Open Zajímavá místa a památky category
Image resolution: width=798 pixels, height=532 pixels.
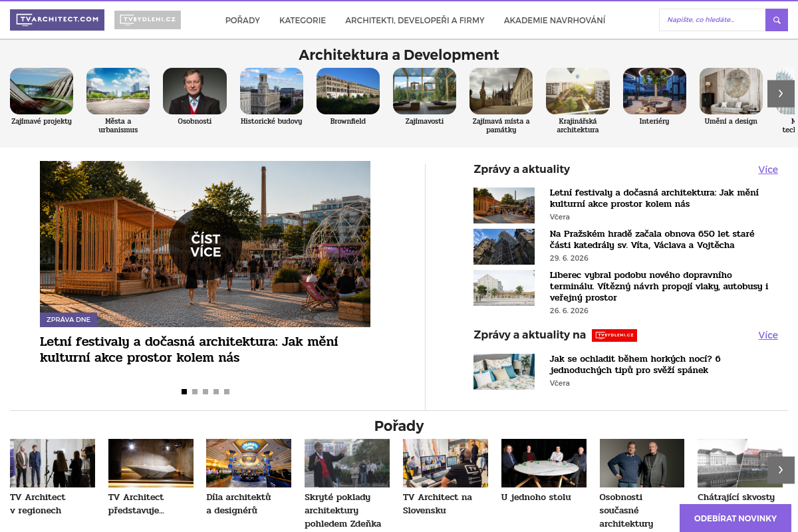501,91
